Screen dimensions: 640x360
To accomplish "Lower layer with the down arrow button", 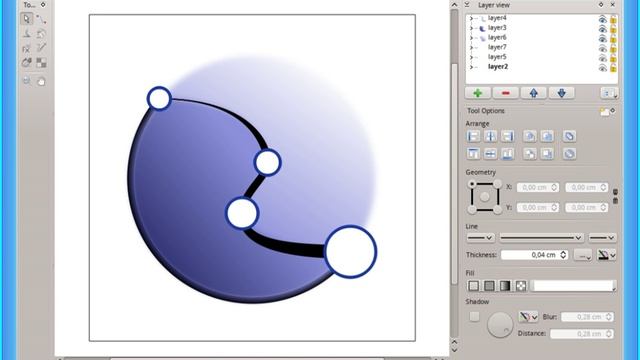I will pos(562,93).
